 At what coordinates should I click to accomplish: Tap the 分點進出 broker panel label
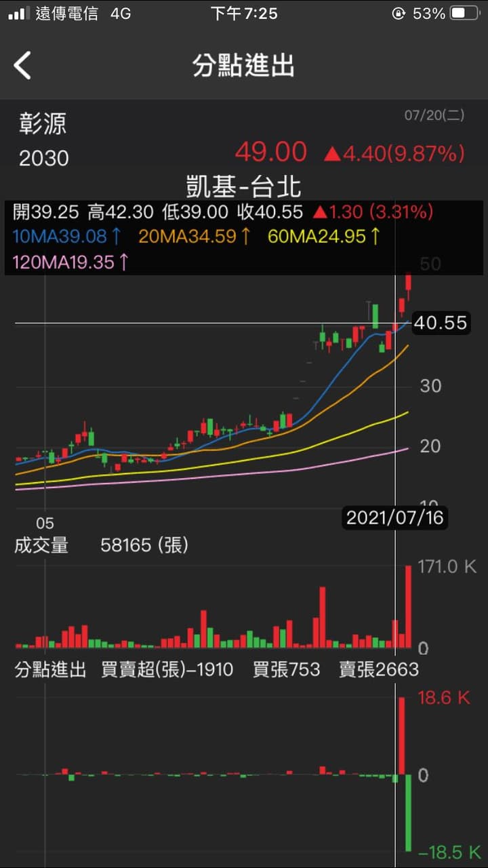click(x=51, y=670)
